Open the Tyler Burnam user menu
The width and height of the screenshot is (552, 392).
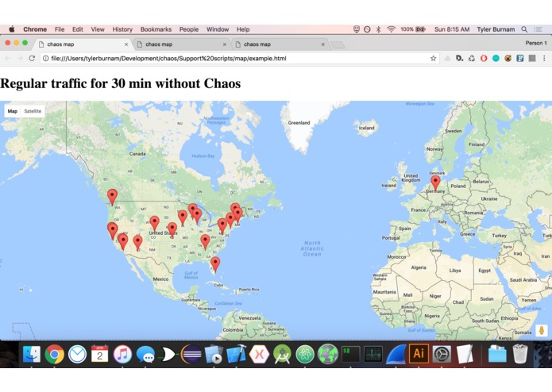click(x=496, y=29)
